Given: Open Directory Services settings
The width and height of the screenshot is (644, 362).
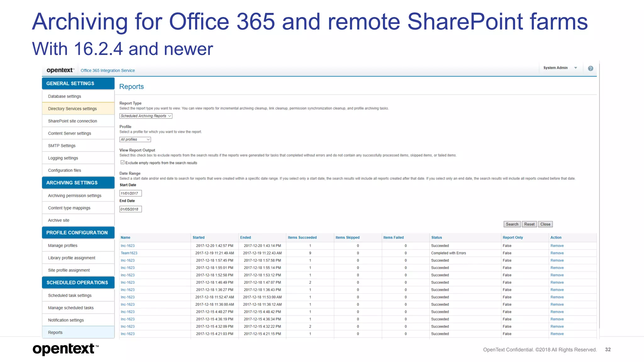Looking at the screenshot, I should point(78,109).
